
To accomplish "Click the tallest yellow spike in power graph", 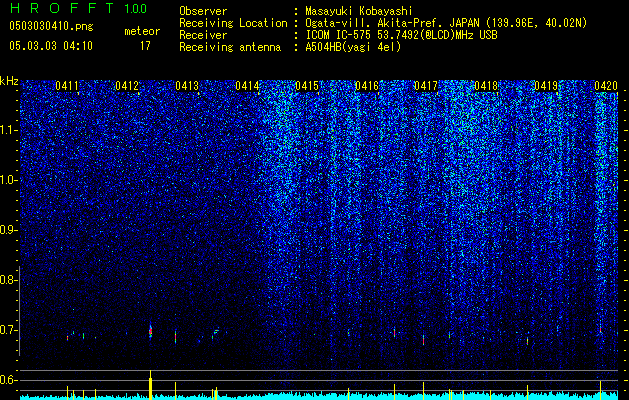I will click(150, 384).
